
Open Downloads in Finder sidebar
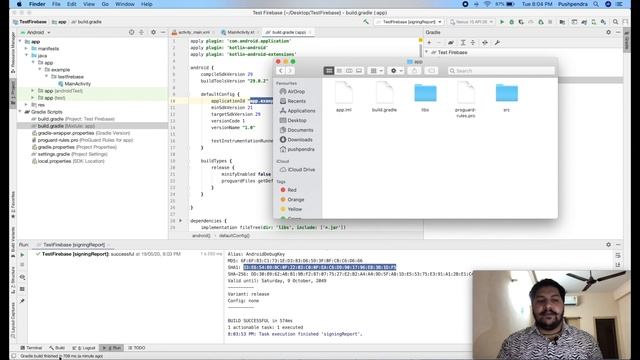296,140
